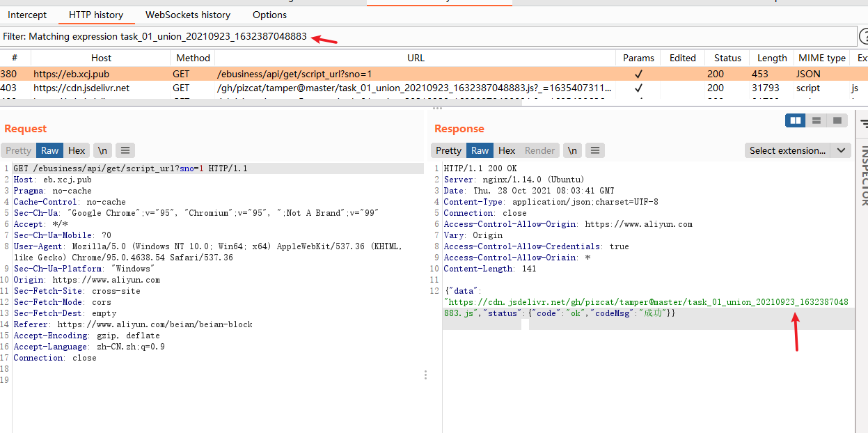This screenshot has width=868, height=433.
Task: Open the Response pane hamburger menu
Action: pyautogui.click(x=594, y=150)
